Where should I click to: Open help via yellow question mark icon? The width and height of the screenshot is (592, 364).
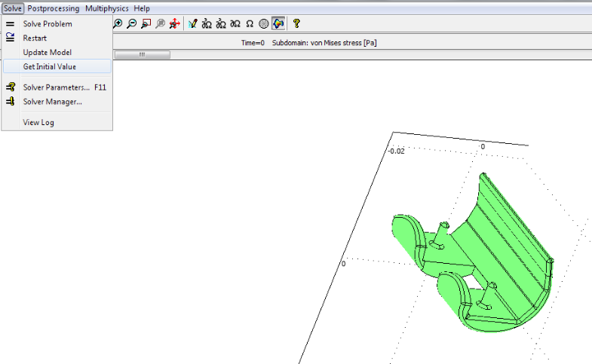click(296, 24)
